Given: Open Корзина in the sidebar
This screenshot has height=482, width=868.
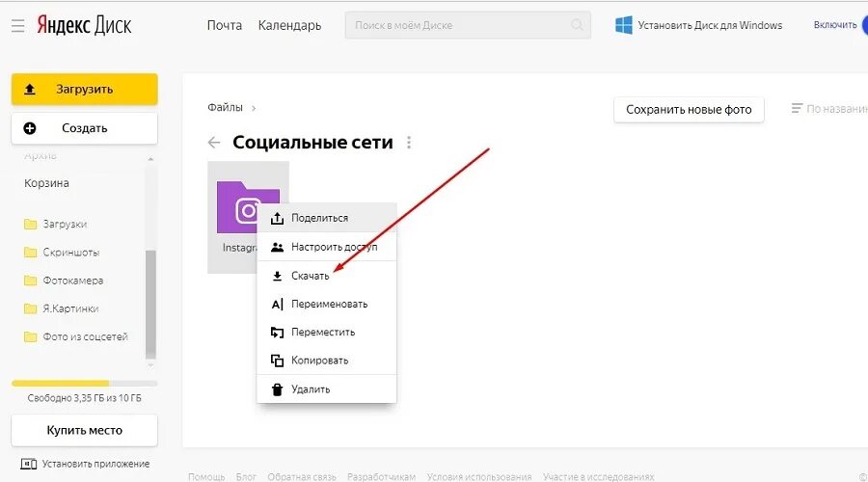Looking at the screenshot, I should coord(46,183).
